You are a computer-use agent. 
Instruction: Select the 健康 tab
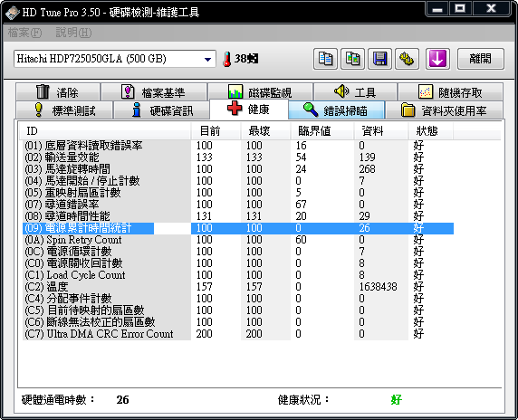point(249,109)
